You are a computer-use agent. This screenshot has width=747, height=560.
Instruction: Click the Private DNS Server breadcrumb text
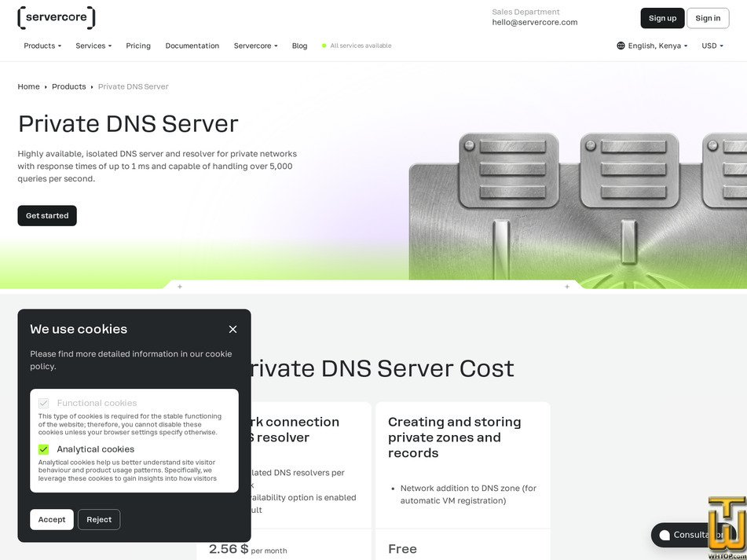(134, 86)
